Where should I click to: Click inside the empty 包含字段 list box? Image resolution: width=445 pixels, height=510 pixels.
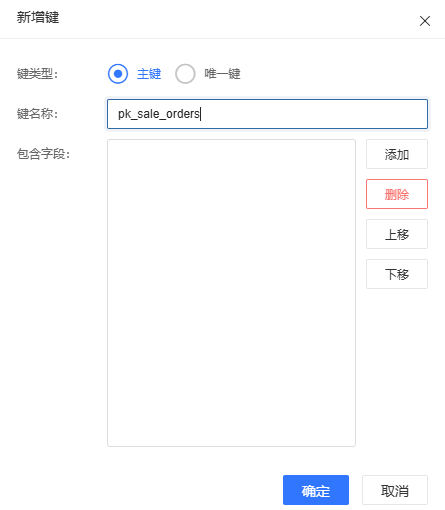(x=231, y=293)
